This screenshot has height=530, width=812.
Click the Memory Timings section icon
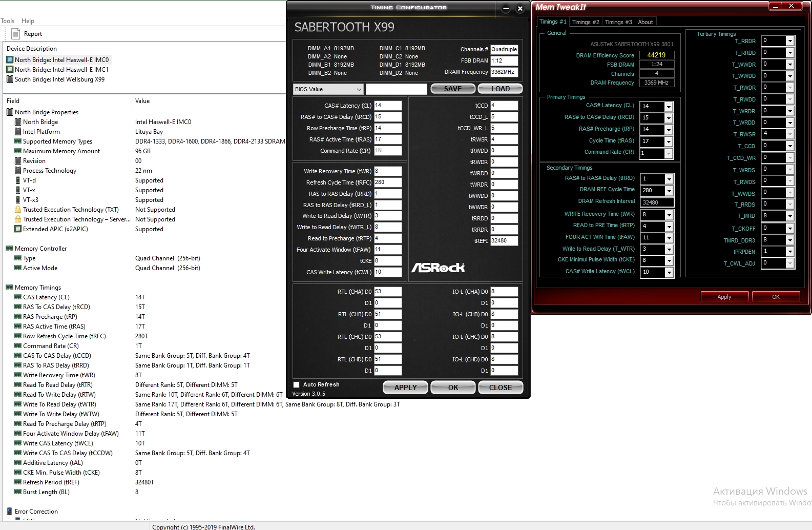[x=10, y=288]
